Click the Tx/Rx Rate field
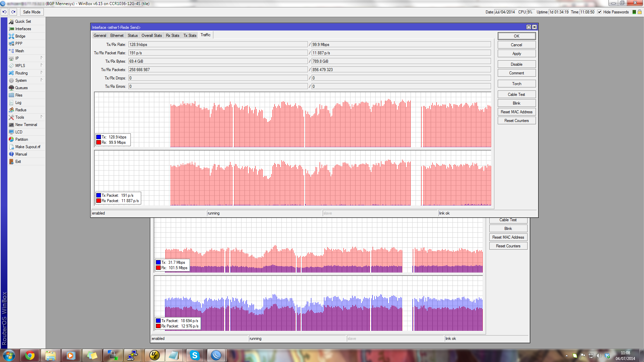 click(x=218, y=44)
